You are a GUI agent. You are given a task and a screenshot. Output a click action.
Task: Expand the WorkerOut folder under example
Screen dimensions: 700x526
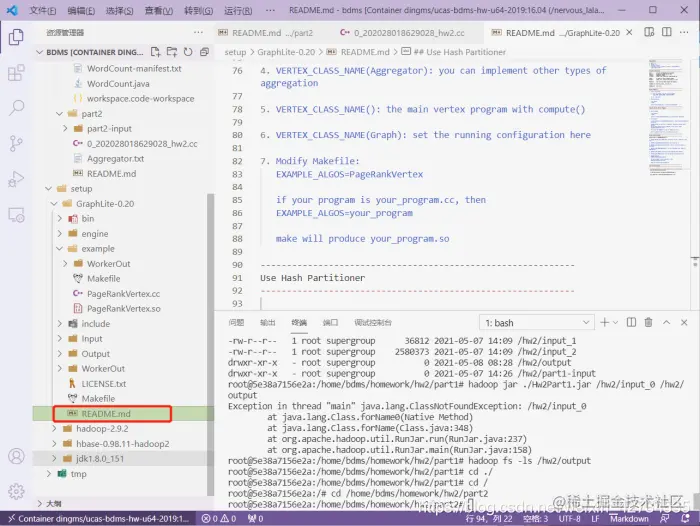[x=65, y=263]
